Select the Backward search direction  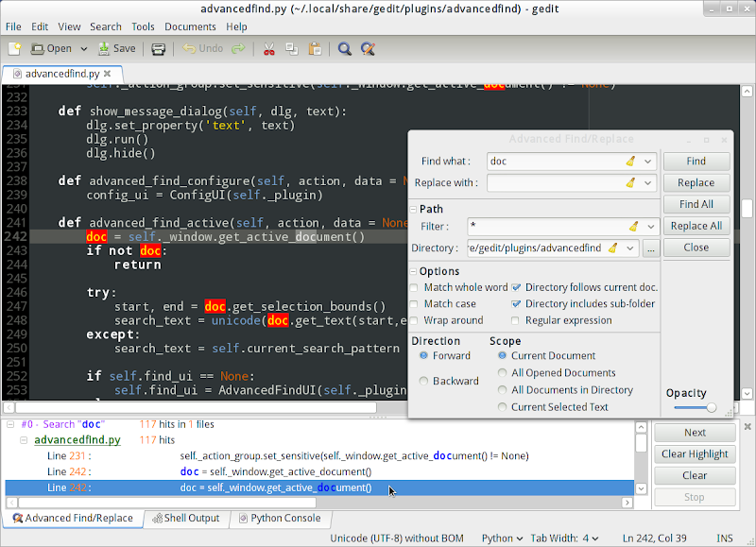[425, 381]
